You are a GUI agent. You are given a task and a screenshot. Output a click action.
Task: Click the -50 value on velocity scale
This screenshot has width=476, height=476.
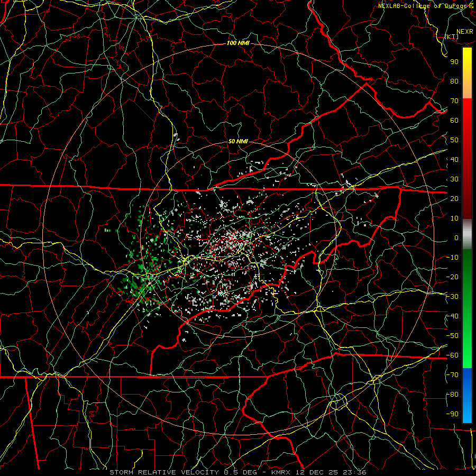tap(453, 336)
